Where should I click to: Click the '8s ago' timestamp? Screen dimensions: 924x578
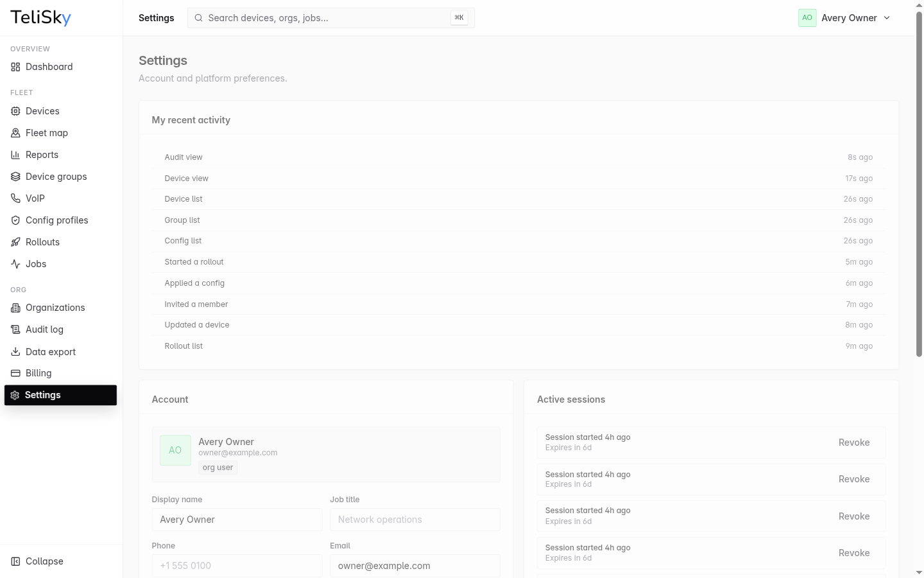click(x=860, y=157)
